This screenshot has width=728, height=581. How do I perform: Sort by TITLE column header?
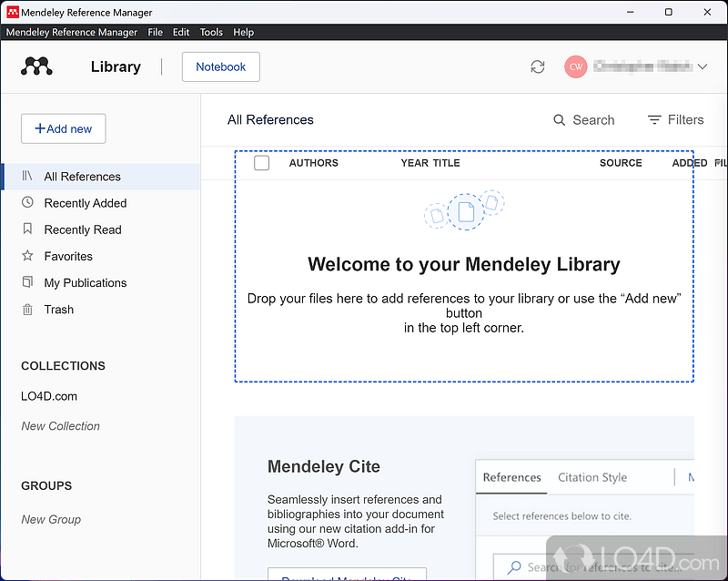pos(446,163)
